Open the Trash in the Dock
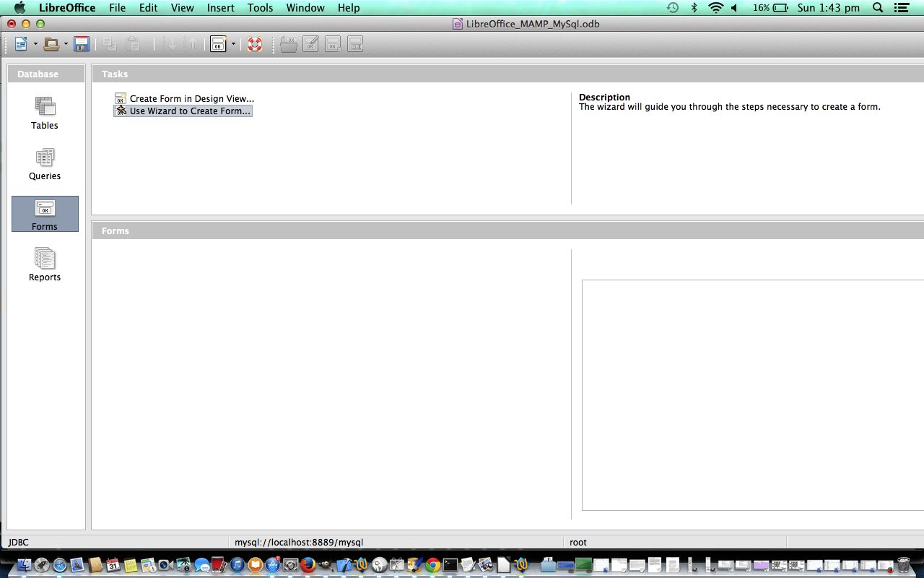 903,565
